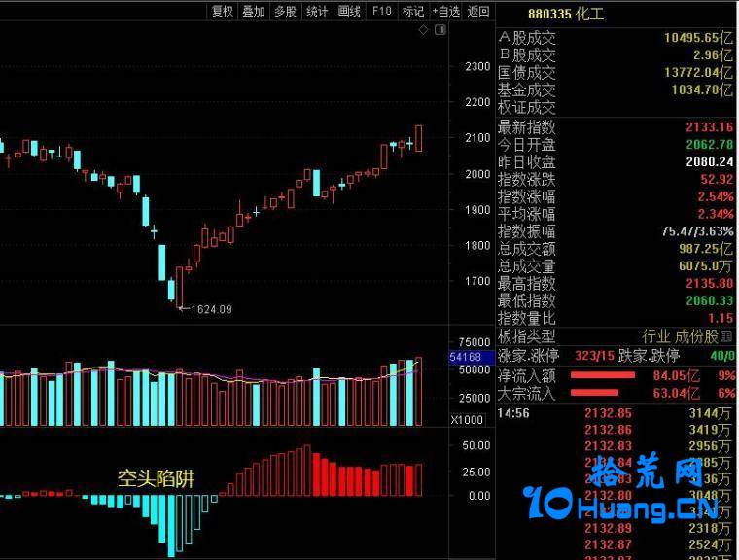Click 最高指数 value 2135.80
This screenshot has height=560, width=739.
click(x=709, y=283)
